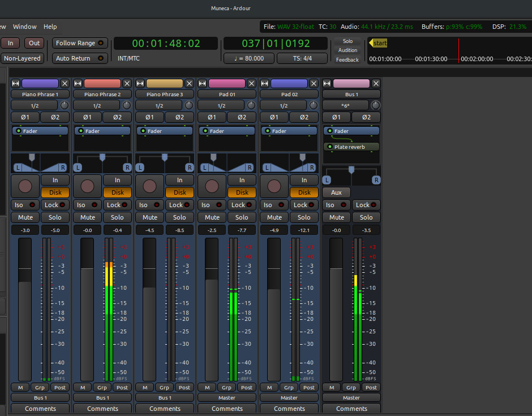Screen dimensions: 532x416
Task: Enable Iso on Piano Phrase 3
Action: tap(149, 205)
